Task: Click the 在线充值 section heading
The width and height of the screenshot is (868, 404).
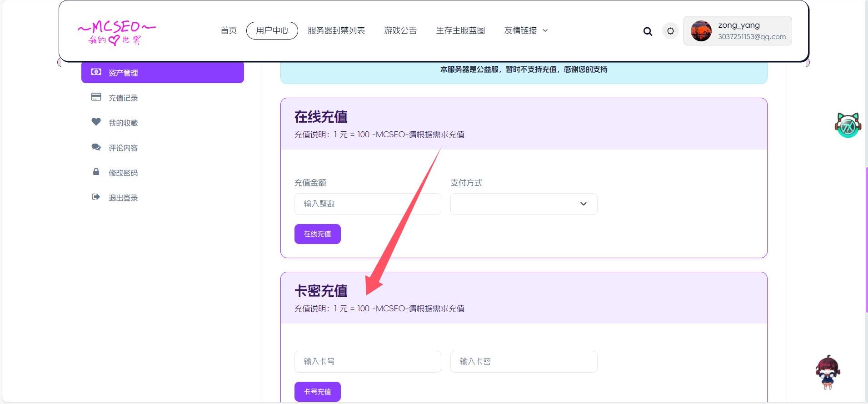Action: point(321,117)
